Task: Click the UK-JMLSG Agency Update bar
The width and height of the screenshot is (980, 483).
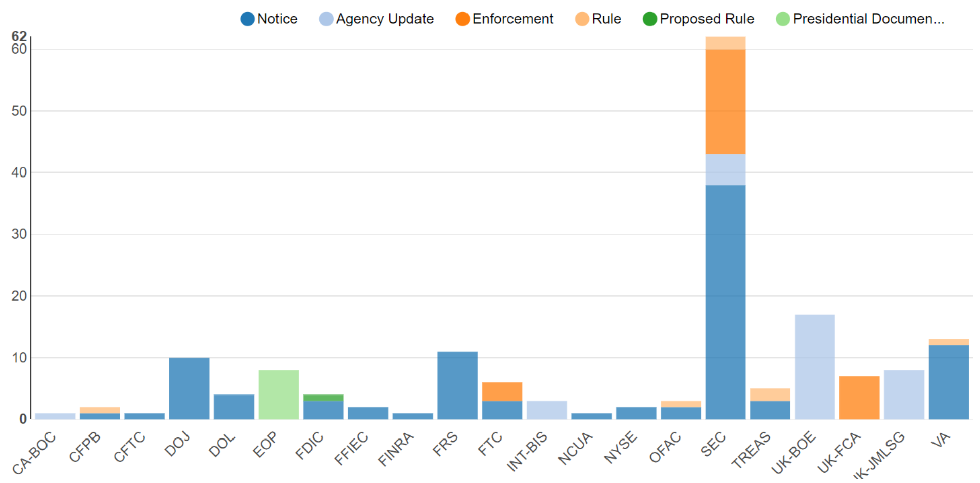Action: (x=904, y=394)
